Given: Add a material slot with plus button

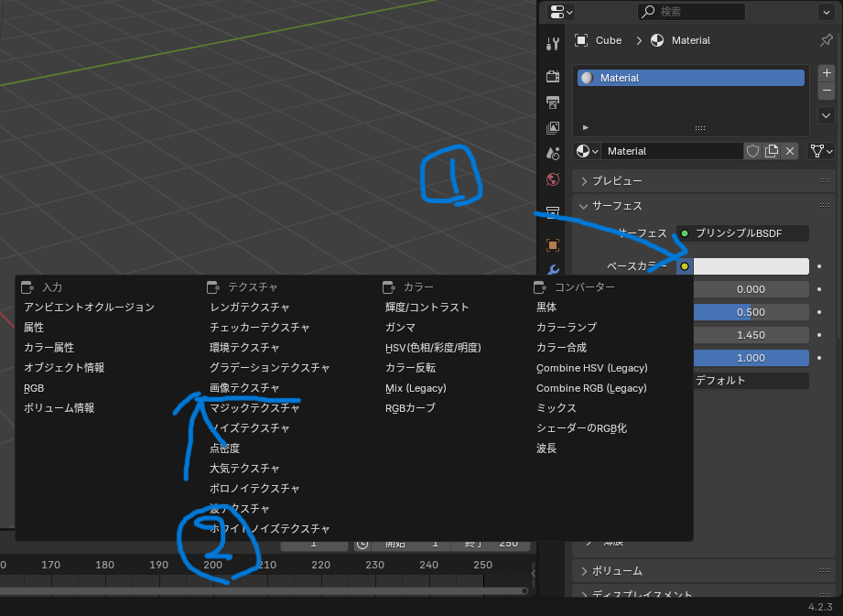Looking at the screenshot, I should pos(827,72).
